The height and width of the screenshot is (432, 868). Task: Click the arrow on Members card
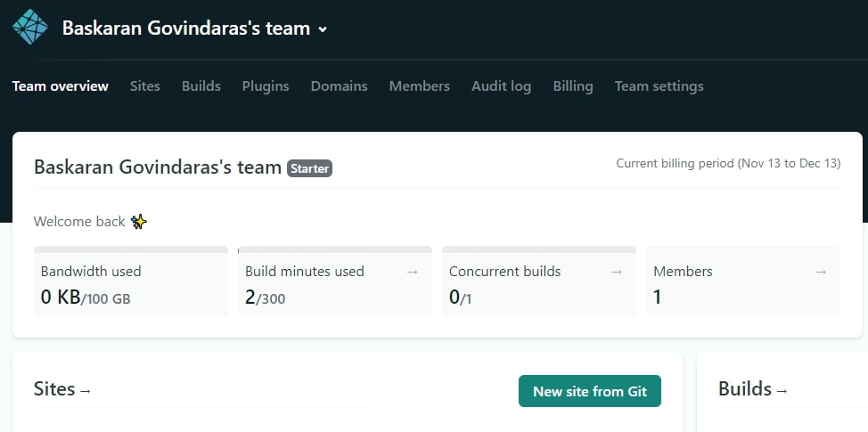click(821, 272)
